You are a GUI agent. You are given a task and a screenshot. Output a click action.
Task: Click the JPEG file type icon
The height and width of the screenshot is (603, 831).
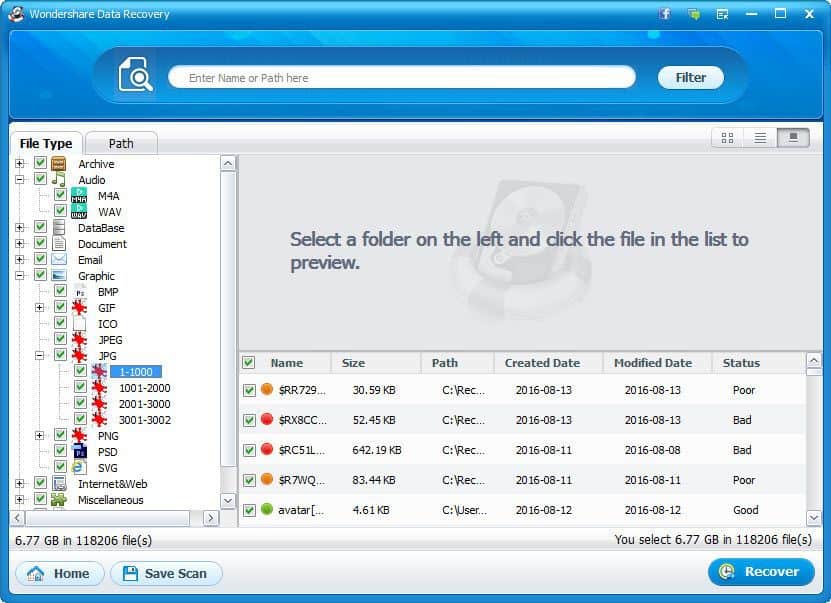pyautogui.click(x=79, y=339)
